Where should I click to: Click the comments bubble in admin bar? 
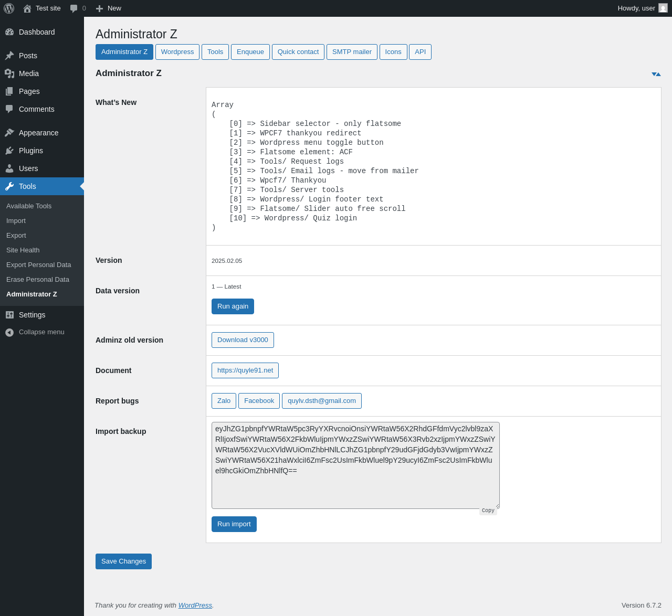(x=77, y=8)
